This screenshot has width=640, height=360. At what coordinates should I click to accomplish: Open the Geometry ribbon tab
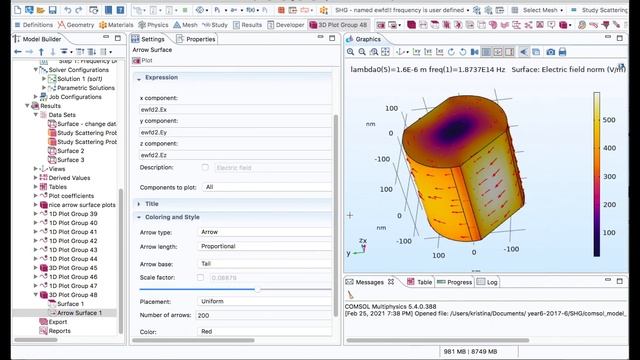[76, 25]
